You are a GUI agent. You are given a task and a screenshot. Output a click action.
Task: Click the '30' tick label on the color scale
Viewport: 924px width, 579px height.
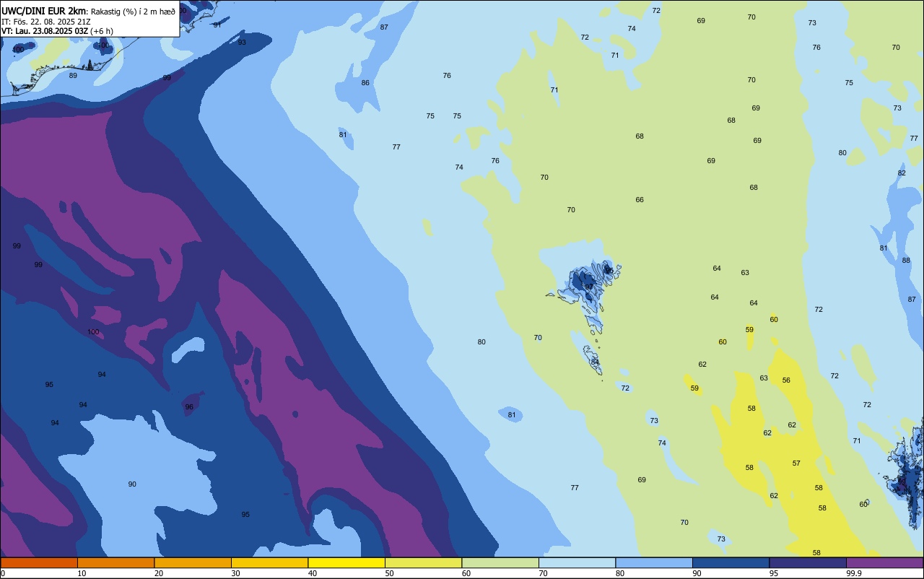pyautogui.click(x=235, y=573)
